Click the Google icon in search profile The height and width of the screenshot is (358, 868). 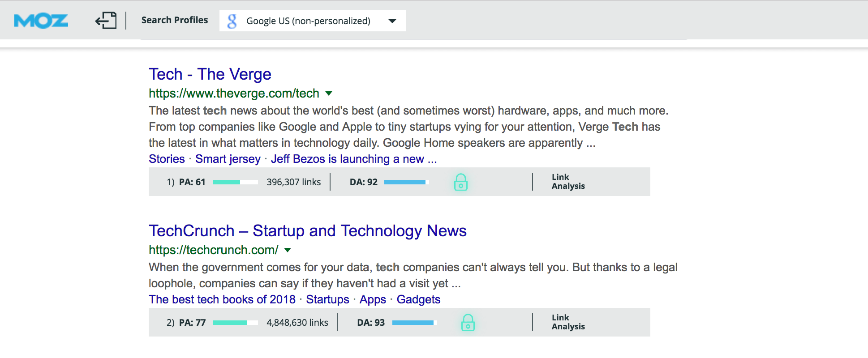pos(232,21)
